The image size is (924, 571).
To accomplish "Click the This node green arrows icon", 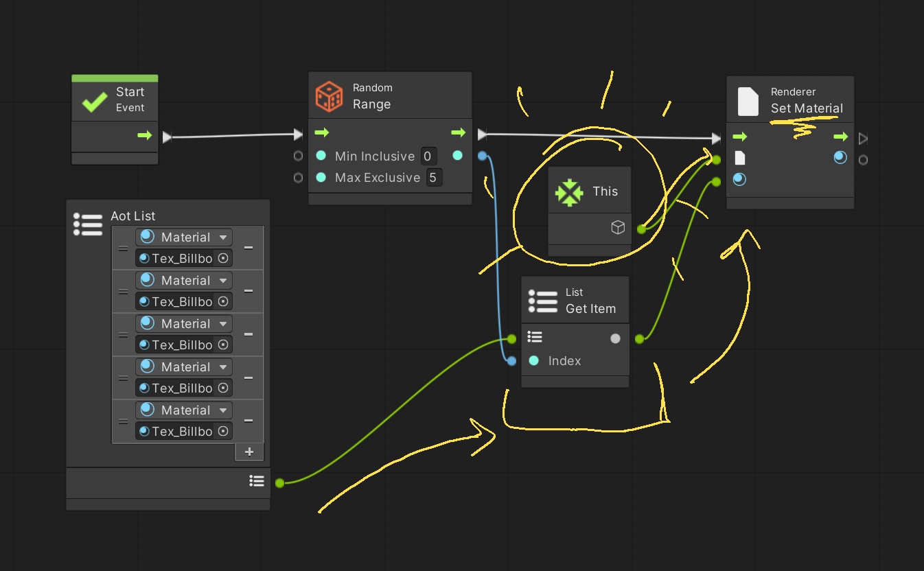I will pos(569,192).
